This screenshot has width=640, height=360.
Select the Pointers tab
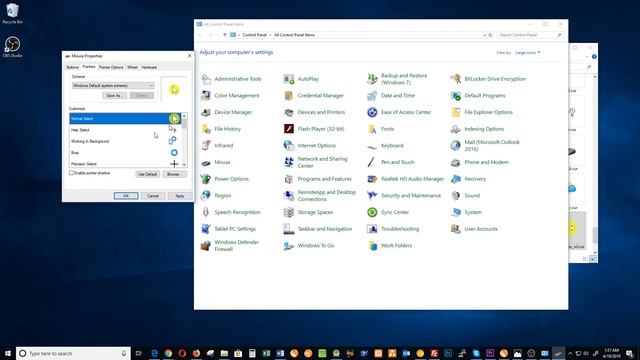pos(89,67)
